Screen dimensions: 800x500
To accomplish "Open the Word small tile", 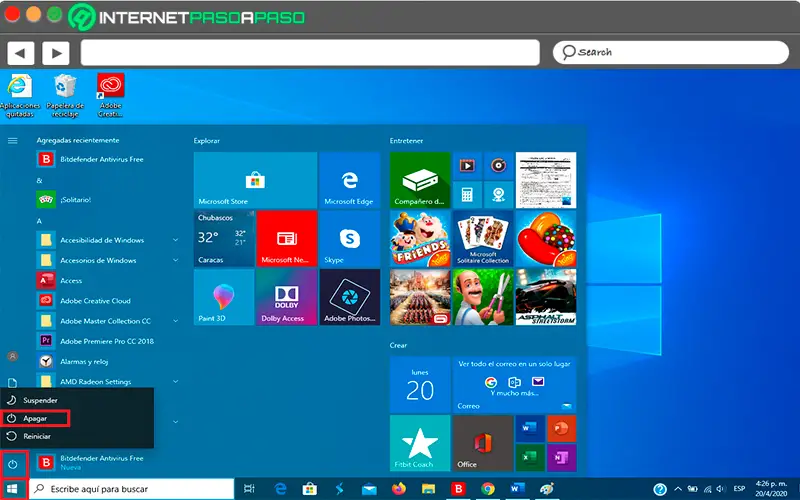I will [530, 429].
